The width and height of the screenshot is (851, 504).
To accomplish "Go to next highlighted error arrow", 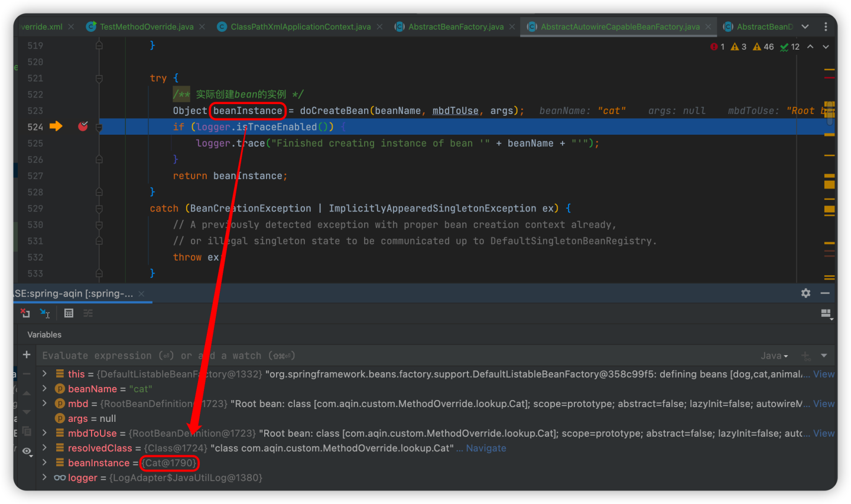I will (826, 47).
